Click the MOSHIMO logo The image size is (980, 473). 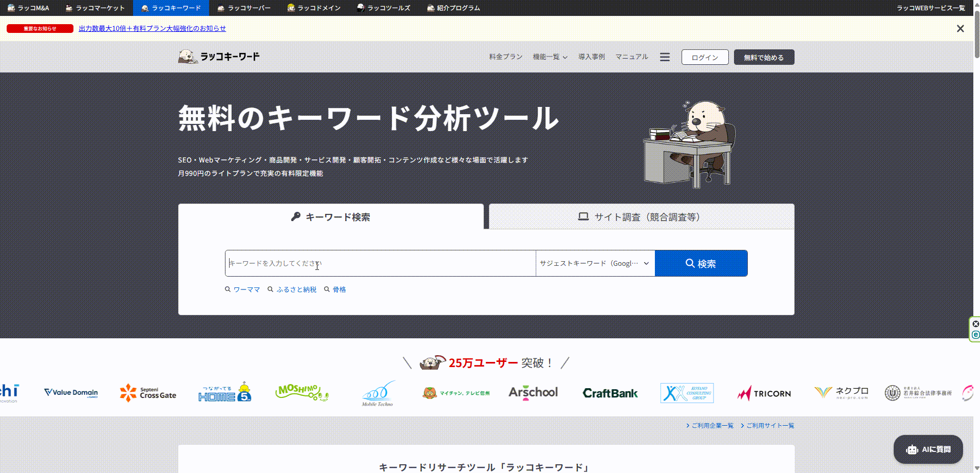pos(302,393)
